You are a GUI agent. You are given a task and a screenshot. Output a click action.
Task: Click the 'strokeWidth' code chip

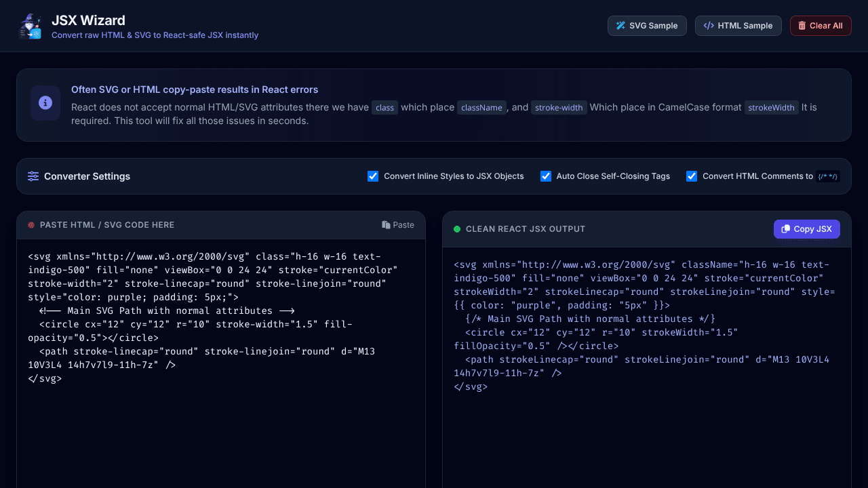click(x=771, y=108)
